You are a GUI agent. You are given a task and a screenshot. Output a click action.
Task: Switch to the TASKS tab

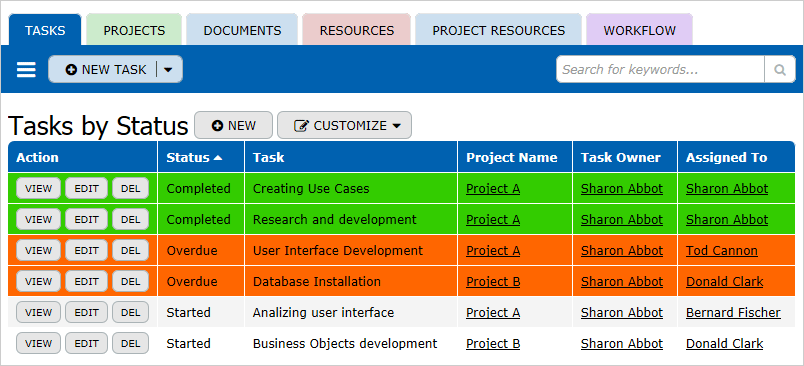45,30
